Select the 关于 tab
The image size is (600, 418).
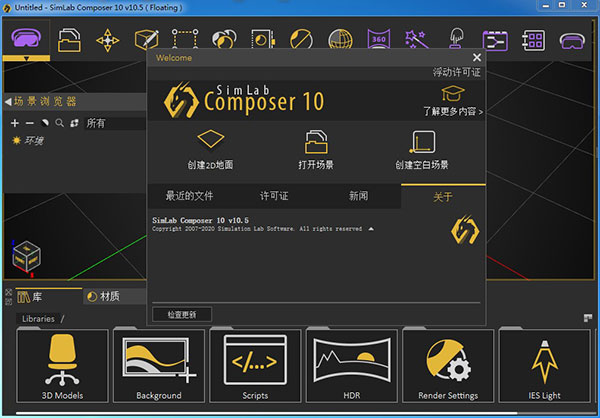click(x=443, y=197)
